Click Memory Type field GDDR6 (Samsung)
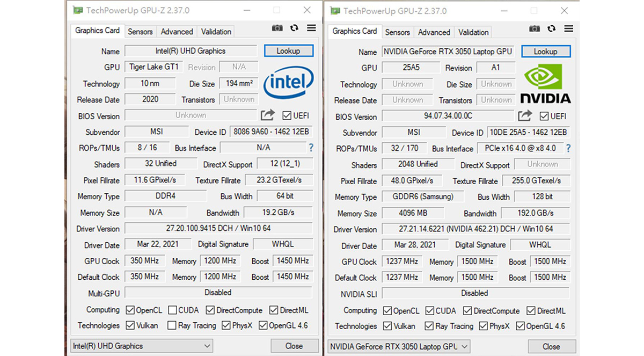 tap(422, 197)
